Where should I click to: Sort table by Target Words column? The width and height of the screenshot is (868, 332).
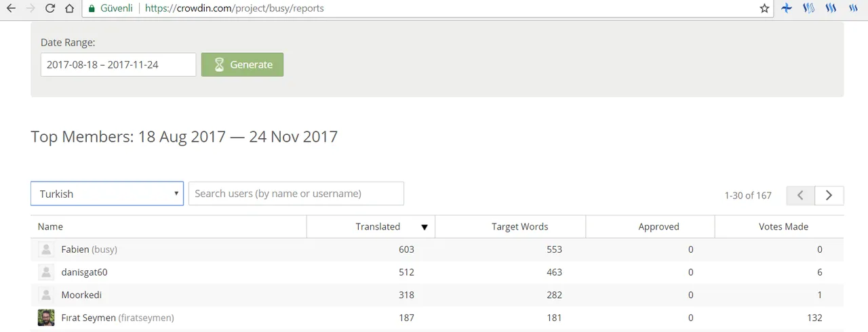520,227
